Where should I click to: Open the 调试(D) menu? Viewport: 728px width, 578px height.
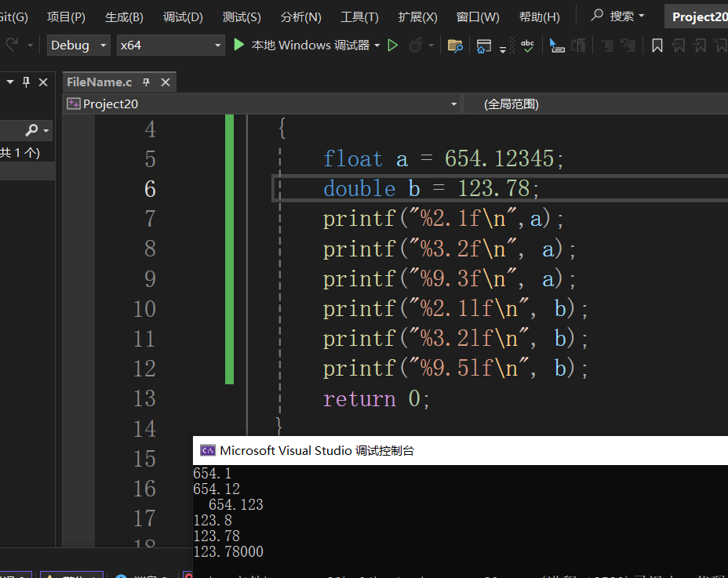(183, 16)
